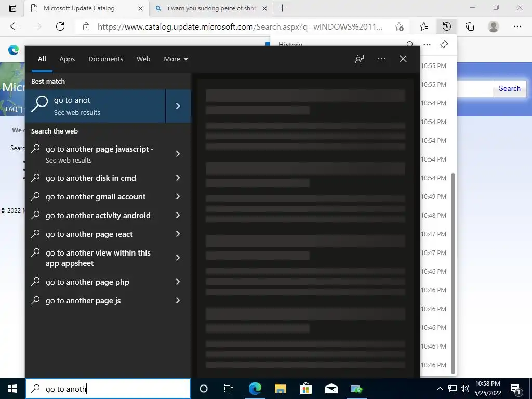Image resolution: width=532 pixels, height=399 pixels.
Task: Switch to the Microsoft Update Catalog tab
Action: pyautogui.click(x=87, y=8)
